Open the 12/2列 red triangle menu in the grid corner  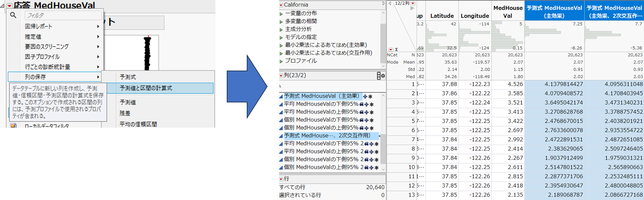[413, 3]
